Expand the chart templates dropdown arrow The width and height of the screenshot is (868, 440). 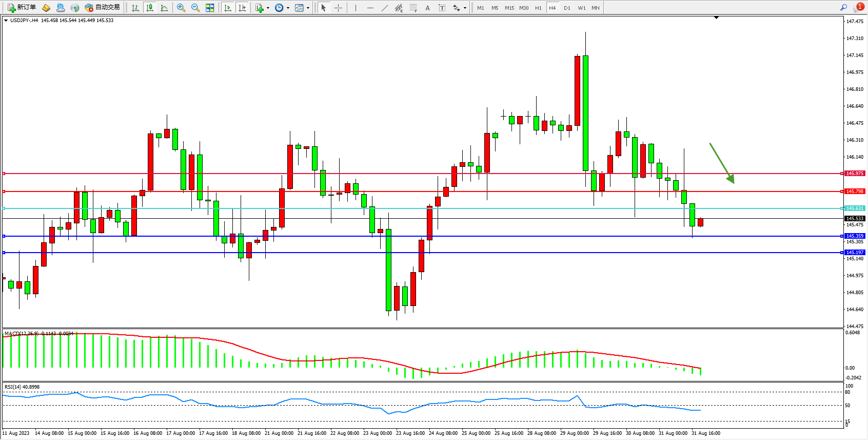point(308,8)
